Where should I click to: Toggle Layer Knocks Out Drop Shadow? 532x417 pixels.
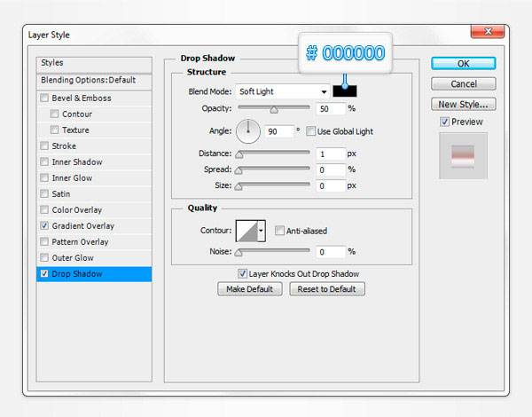pos(242,273)
